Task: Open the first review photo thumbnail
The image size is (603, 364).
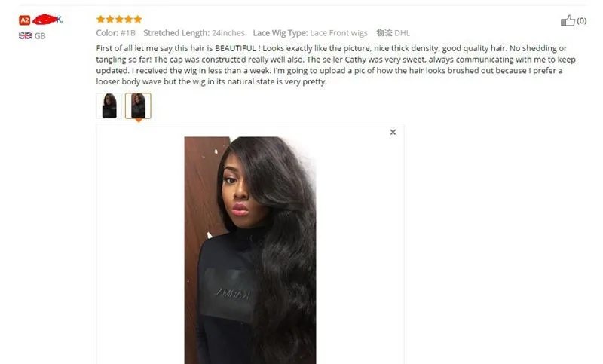Action: (109, 106)
